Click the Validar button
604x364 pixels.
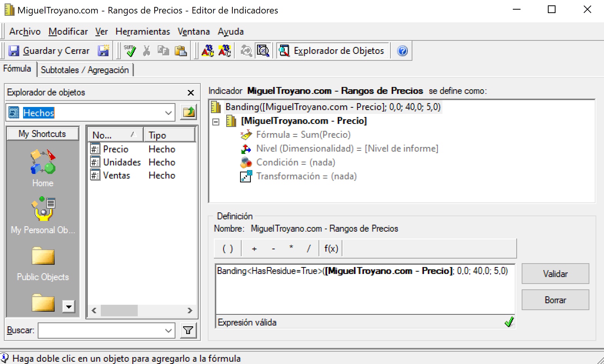555,274
